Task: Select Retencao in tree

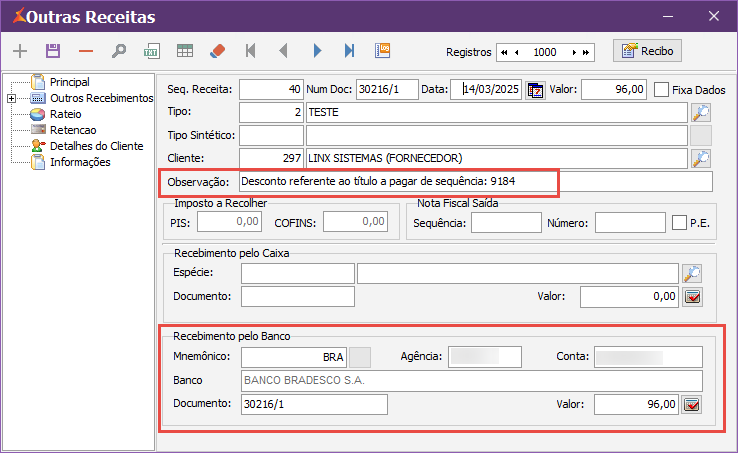Action: pyautogui.click(x=73, y=130)
